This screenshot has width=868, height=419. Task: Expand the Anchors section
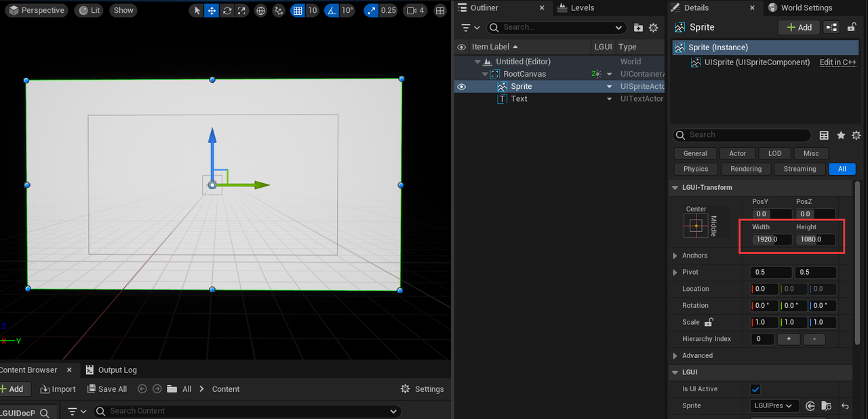coord(675,256)
